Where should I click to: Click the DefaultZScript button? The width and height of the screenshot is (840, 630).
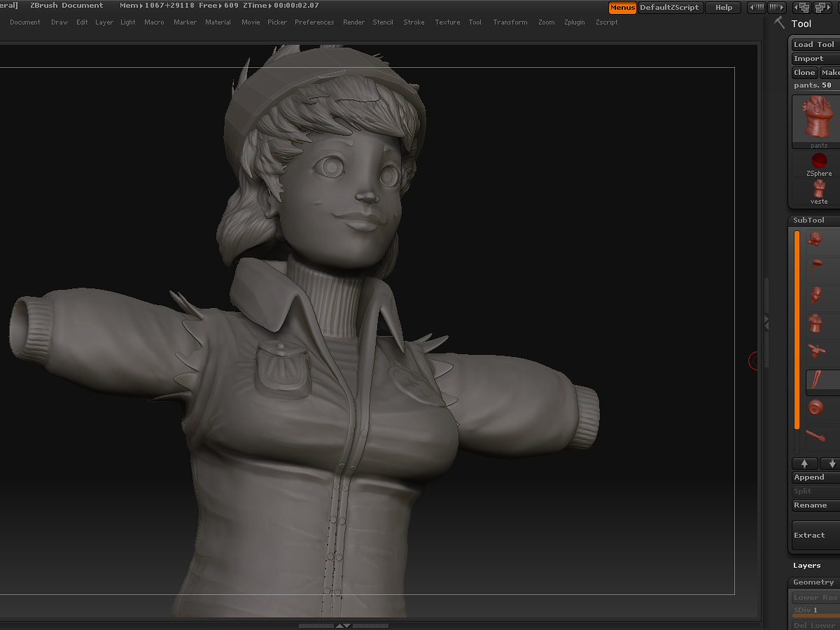(x=670, y=8)
